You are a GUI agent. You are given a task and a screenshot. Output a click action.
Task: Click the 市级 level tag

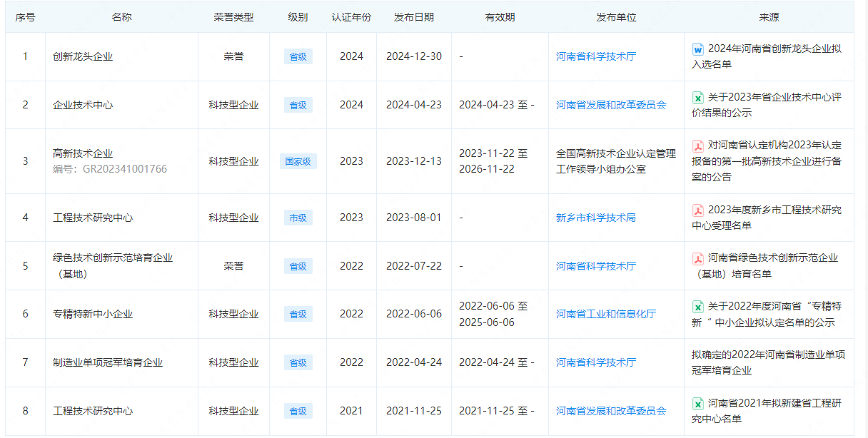coord(298,218)
